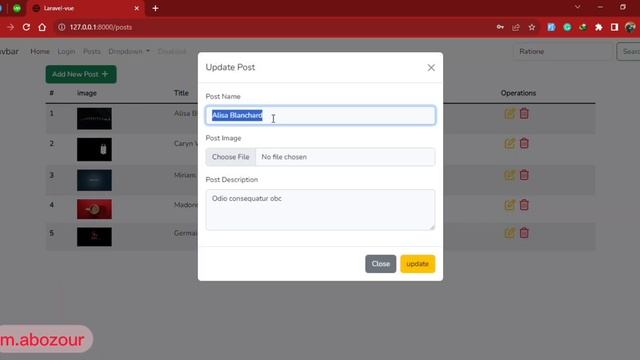Open the Extensions puzzle icon
The image size is (640, 360).
599,27
